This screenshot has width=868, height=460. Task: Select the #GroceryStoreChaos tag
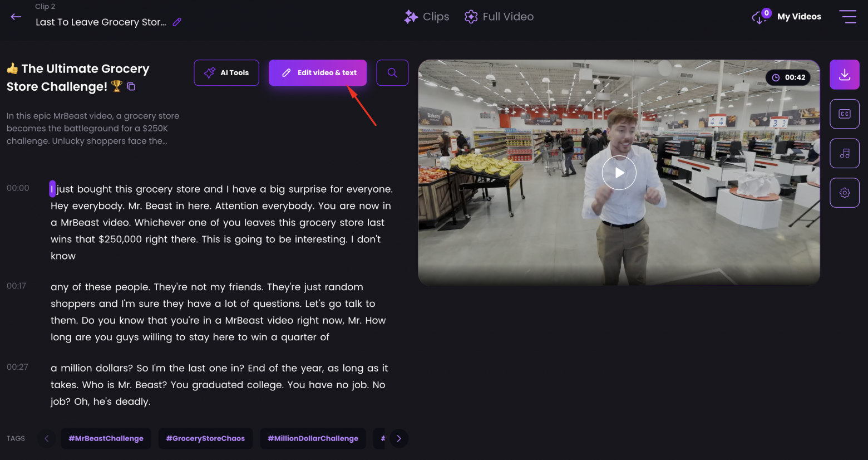[x=205, y=438]
